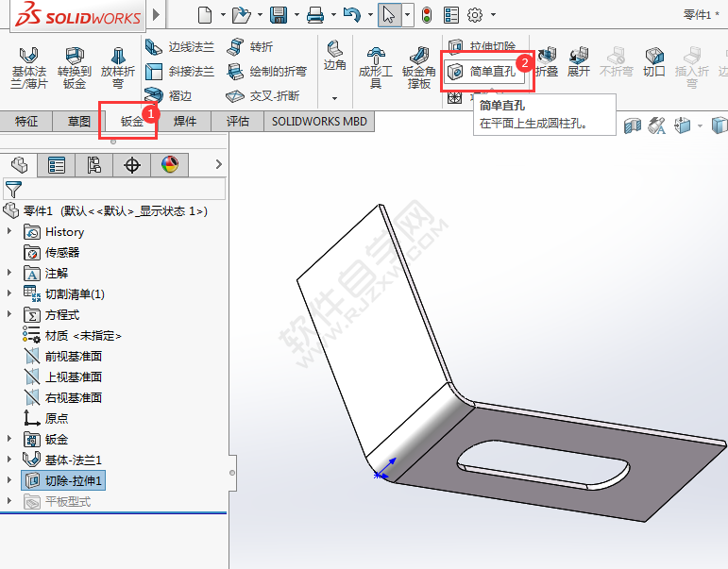Expand the SOLIDWORKS menu arrow
This screenshot has width=728, height=569.
pyautogui.click(x=156, y=14)
